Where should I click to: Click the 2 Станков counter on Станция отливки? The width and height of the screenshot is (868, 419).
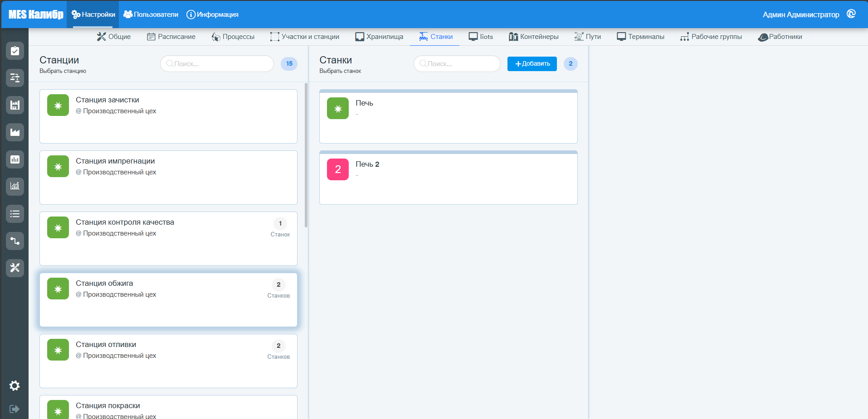(x=278, y=350)
